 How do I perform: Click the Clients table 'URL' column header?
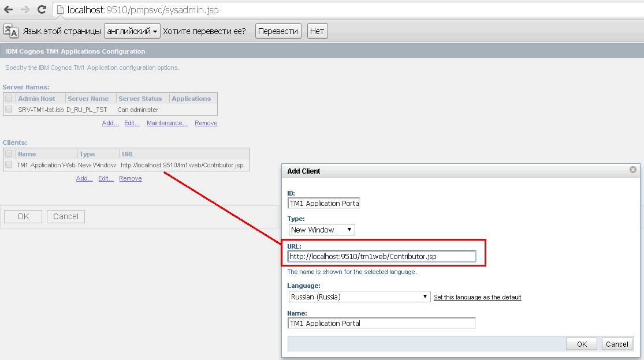[x=128, y=154]
